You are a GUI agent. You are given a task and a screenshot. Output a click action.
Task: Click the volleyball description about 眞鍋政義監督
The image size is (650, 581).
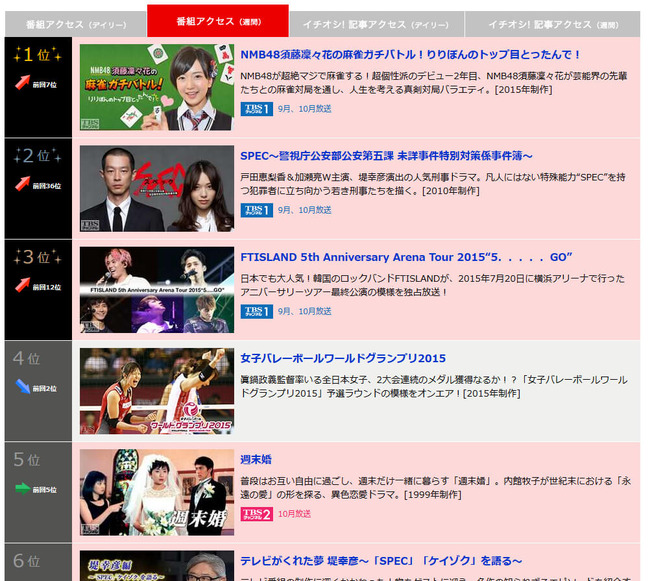(434, 386)
